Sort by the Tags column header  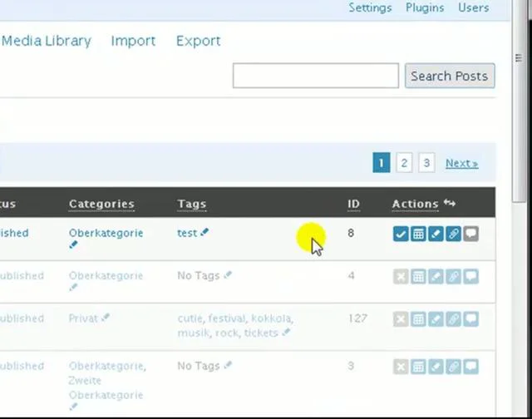(192, 204)
